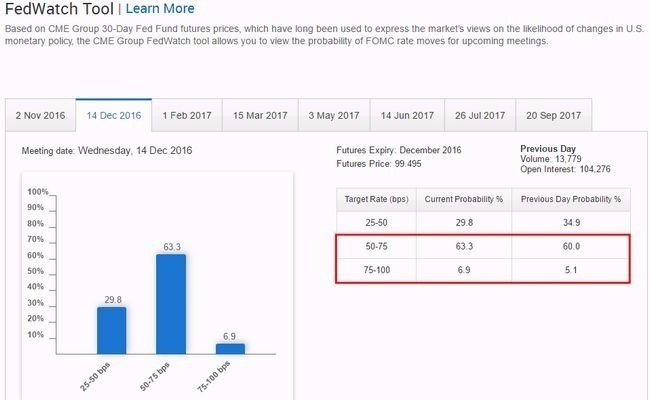Open the Learn More link
This screenshot has height=400, width=650.
click(160, 8)
